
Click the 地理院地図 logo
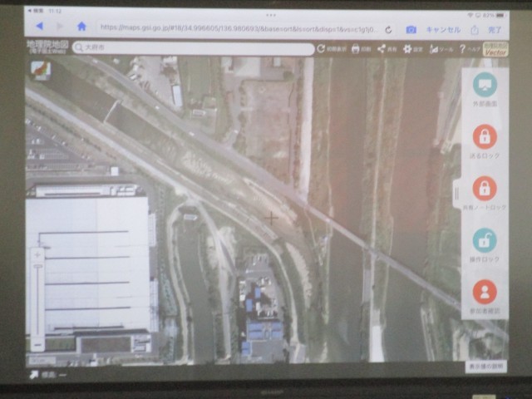click(48, 47)
